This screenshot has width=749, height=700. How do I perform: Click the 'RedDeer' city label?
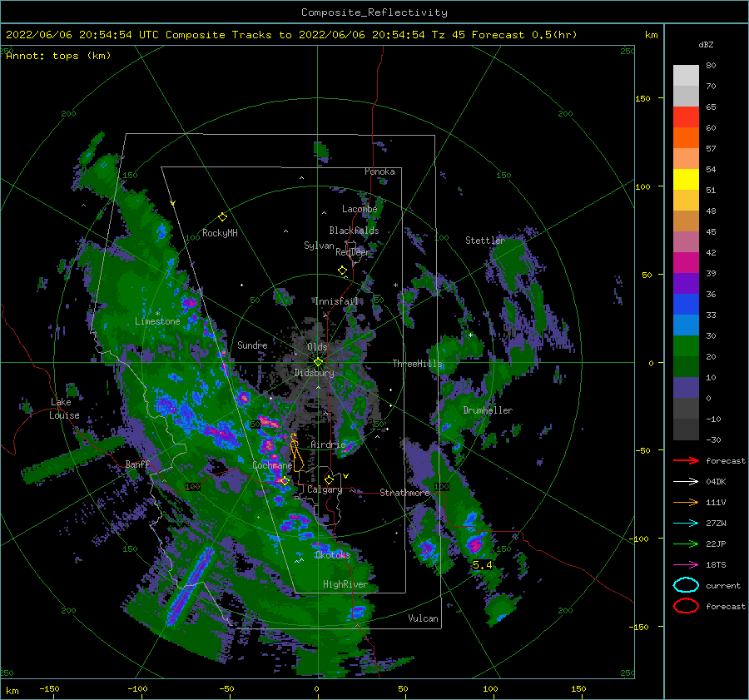[353, 252]
